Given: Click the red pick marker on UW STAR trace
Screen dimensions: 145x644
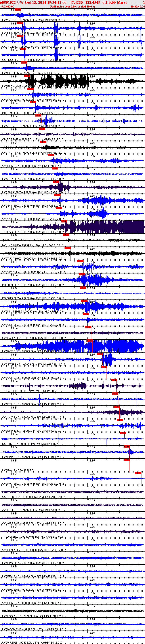Looking at the screenshot, I should point(99,354).
